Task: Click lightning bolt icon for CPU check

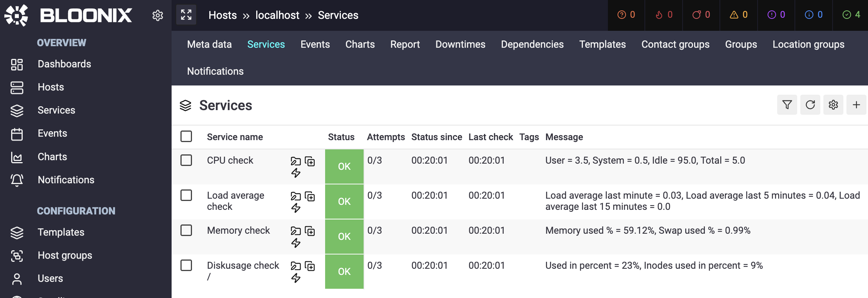Action: [x=295, y=173]
